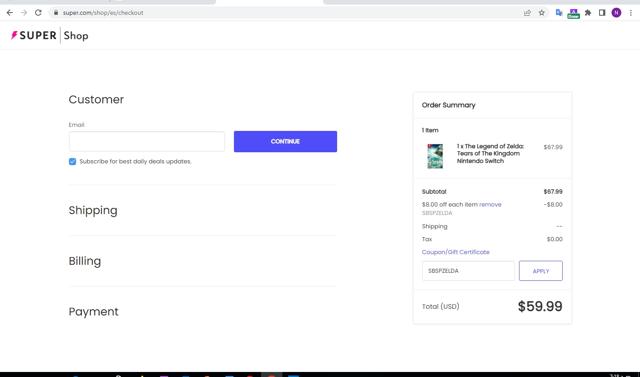This screenshot has height=377, width=640.
Task: Open the Google Translate extension icon
Action: click(559, 13)
